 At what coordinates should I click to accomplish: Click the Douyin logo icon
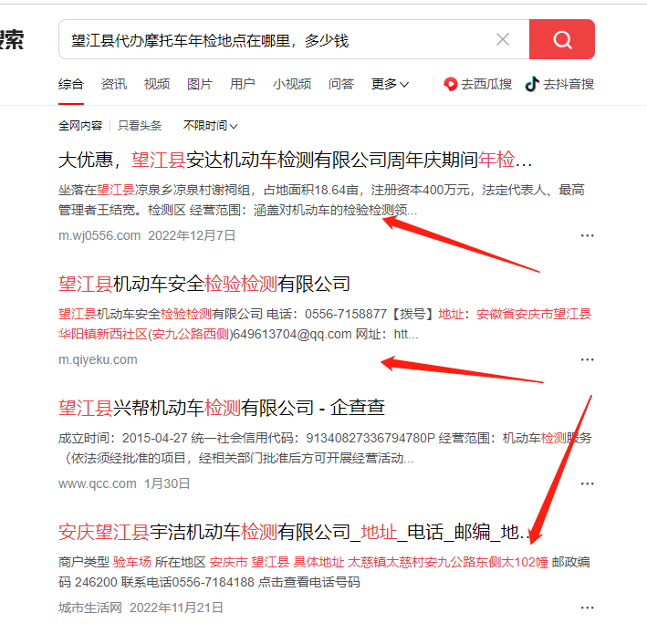532,84
